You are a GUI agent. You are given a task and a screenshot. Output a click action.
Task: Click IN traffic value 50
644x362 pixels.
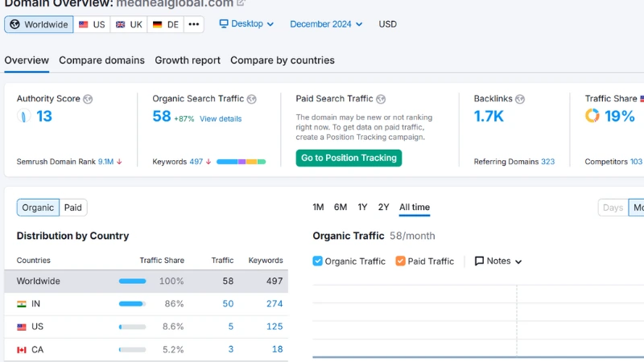(x=228, y=304)
